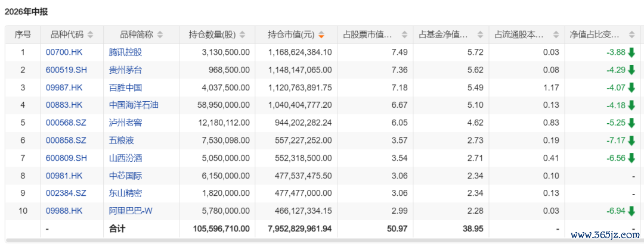Select the 合计 total row label
The image size is (644, 244).
click(116, 229)
